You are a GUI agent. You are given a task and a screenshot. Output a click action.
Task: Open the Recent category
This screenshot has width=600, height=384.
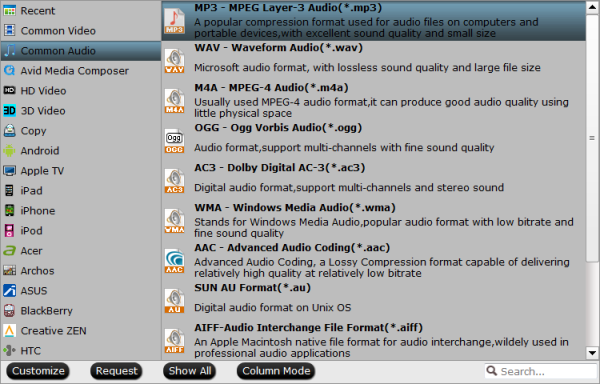point(81,11)
